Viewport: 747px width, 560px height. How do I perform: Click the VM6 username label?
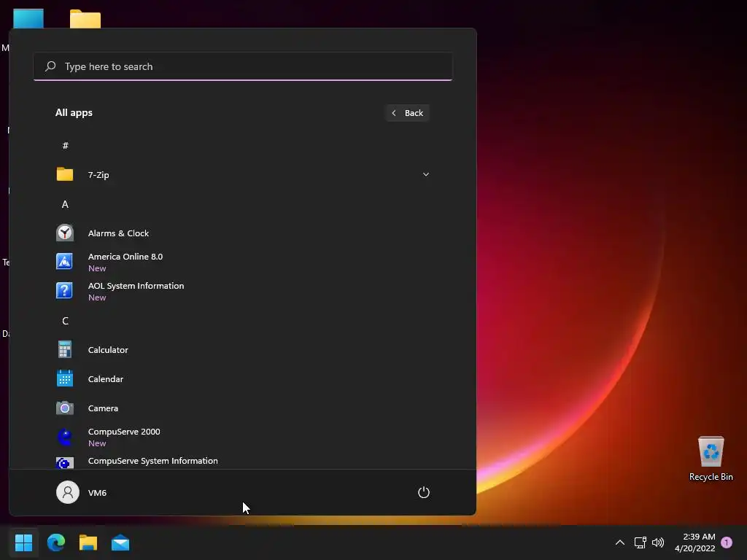pyautogui.click(x=97, y=493)
